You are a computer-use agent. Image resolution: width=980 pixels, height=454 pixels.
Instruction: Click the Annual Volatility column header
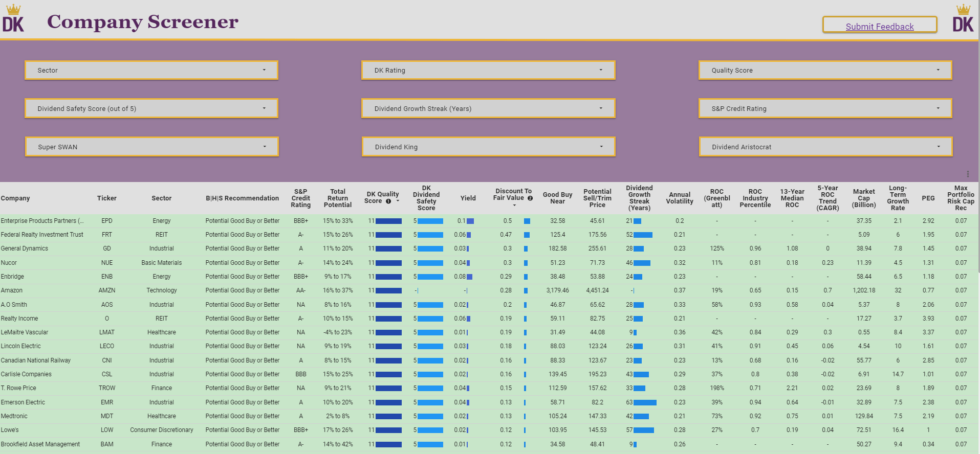pyautogui.click(x=680, y=198)
